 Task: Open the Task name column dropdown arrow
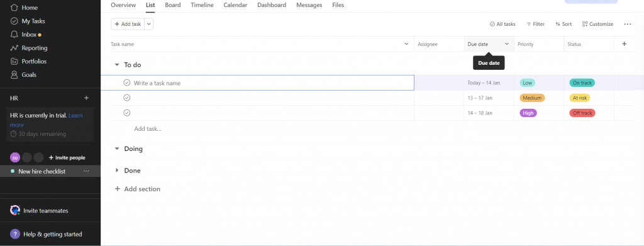pos(406,44)
